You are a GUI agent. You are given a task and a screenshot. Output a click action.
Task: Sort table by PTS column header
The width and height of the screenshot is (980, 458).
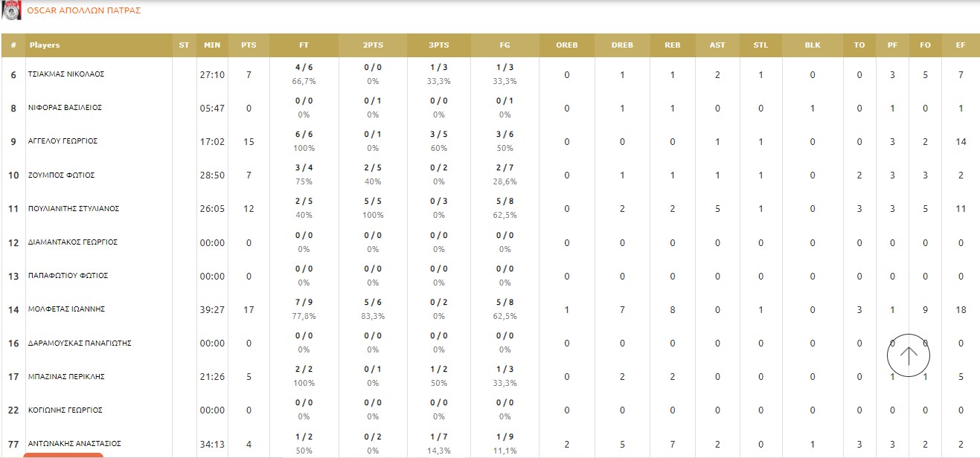coord(249,45)
